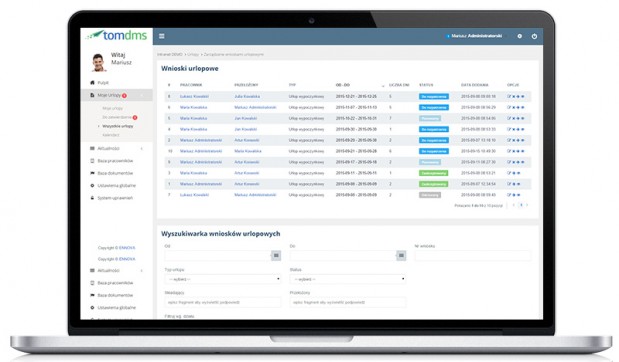619x362 pixels.
Task: Click Urlopy in the breadcrumb
Action: [x=193, y=54]
